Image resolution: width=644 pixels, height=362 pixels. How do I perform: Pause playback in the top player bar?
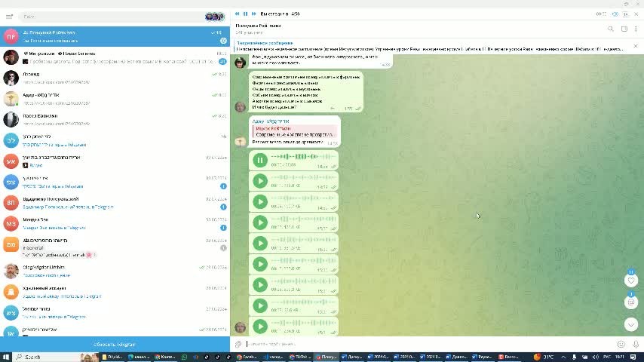[246, 14]
